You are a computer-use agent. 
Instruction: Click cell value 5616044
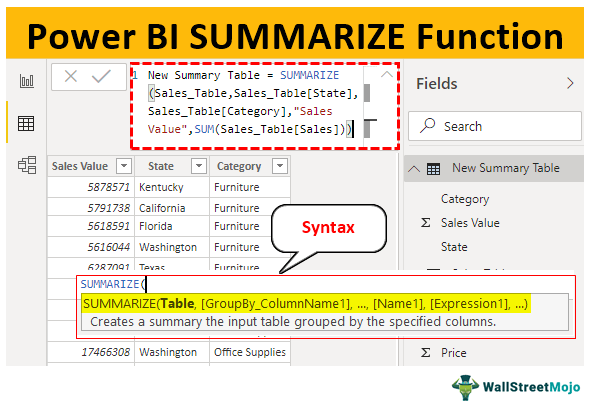[x=108, y=247]
